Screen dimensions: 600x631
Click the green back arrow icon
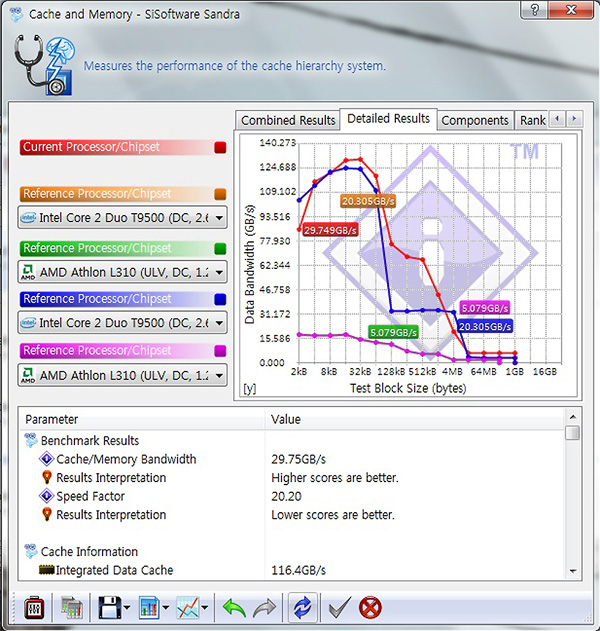pos(234,608)
